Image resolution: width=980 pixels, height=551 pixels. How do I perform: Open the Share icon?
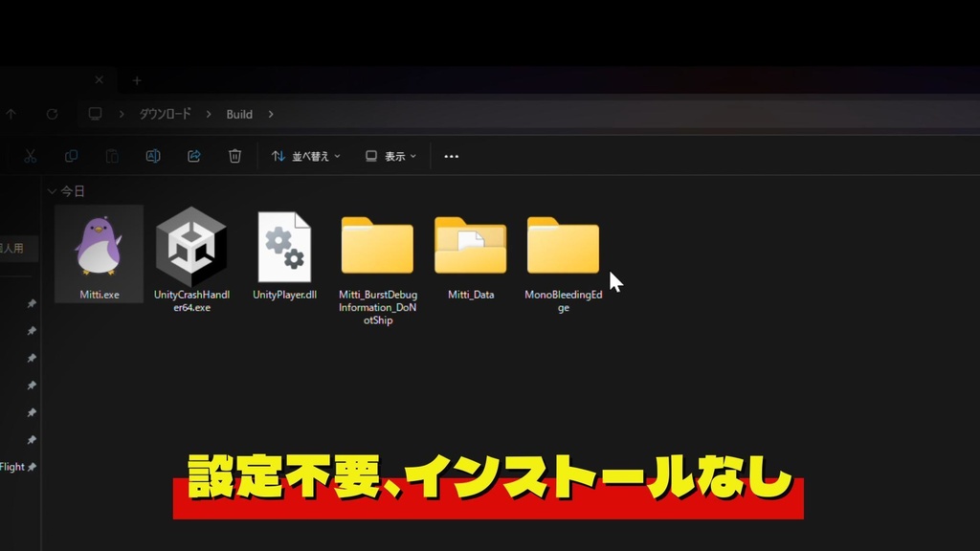tap(193, 156)
